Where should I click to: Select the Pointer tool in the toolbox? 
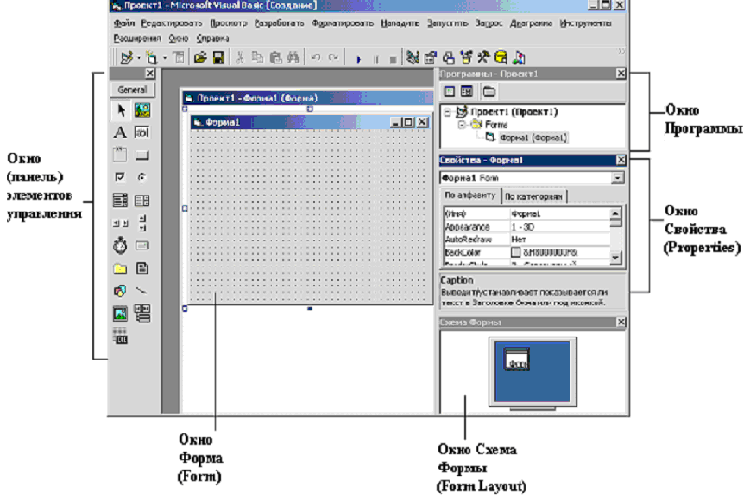tap(120, 110)
